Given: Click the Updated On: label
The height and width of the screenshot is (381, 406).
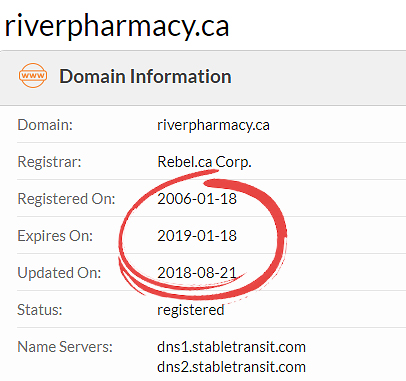Looking at the screenshot, I should coord(59,273).
